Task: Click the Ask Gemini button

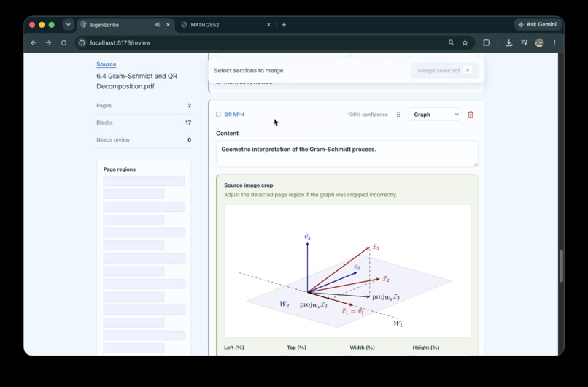Action: point(538,24)
